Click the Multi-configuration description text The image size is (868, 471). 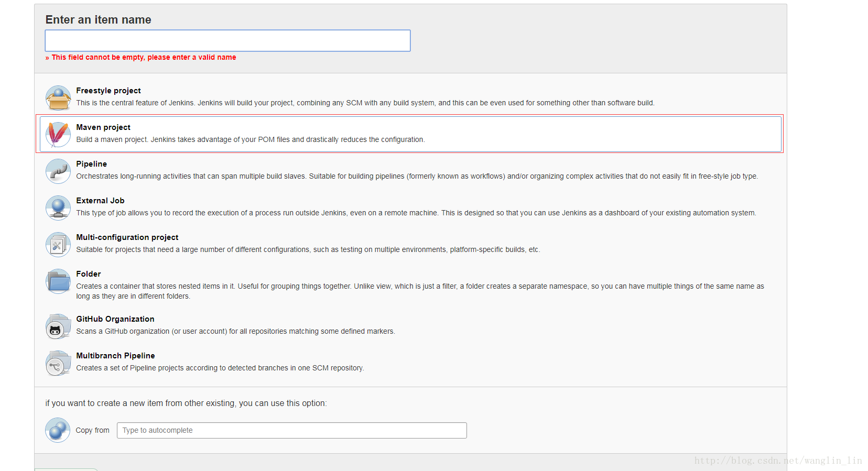[x=308, y=249]
